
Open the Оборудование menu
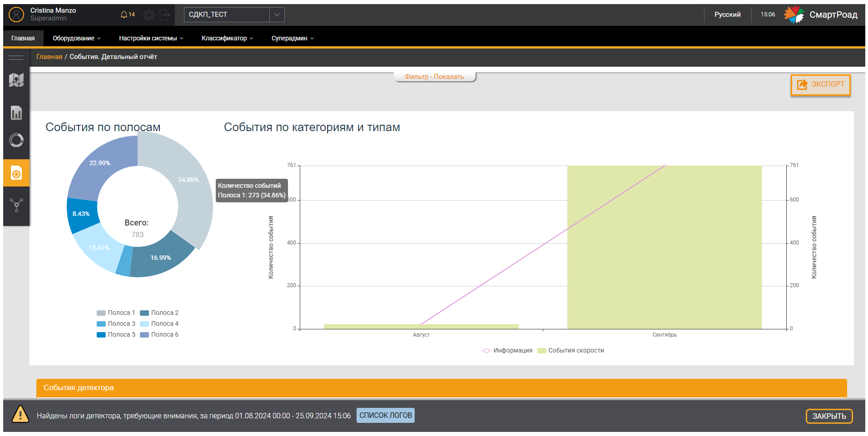coord(77,38)
